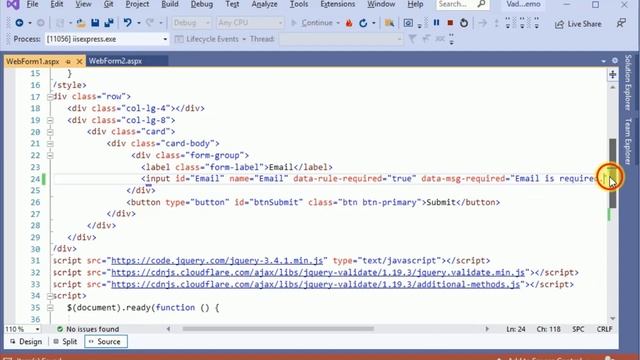
Task: Open the Debug menu
Action: (x=202, y=4)
